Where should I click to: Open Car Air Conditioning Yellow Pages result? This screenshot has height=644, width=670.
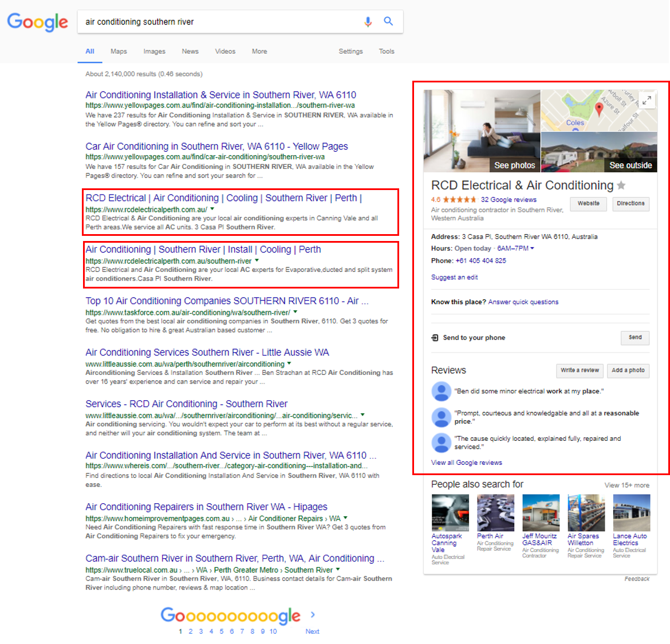[216, 147]
